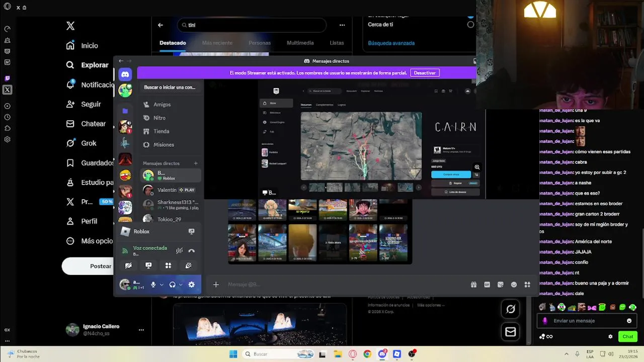644x362 pixels.
Task: Open the emote picker in chat input
Action: (629, 321)
